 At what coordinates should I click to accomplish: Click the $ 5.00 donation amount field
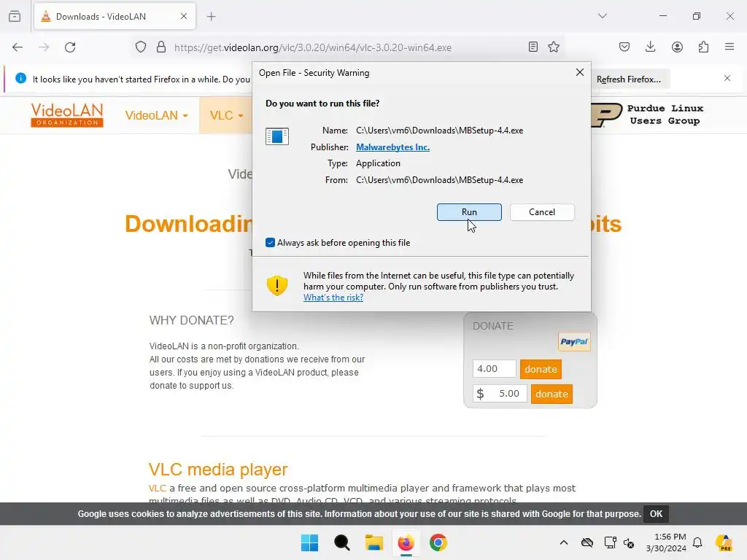click(x=500, y=393)
